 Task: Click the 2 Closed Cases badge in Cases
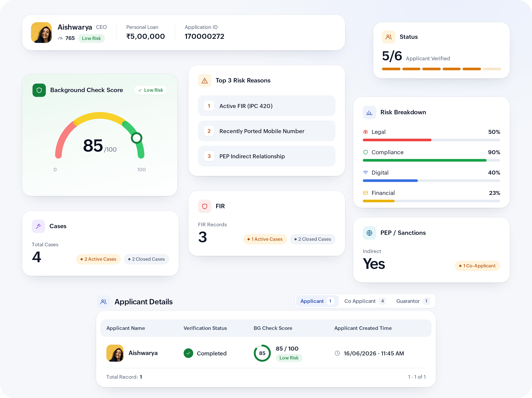point(146,259)
